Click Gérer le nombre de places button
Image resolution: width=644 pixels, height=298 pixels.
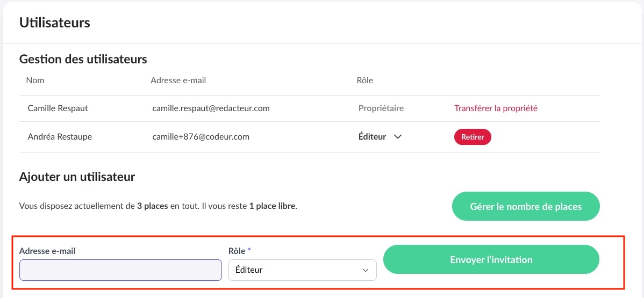click(x=526, y=206)
